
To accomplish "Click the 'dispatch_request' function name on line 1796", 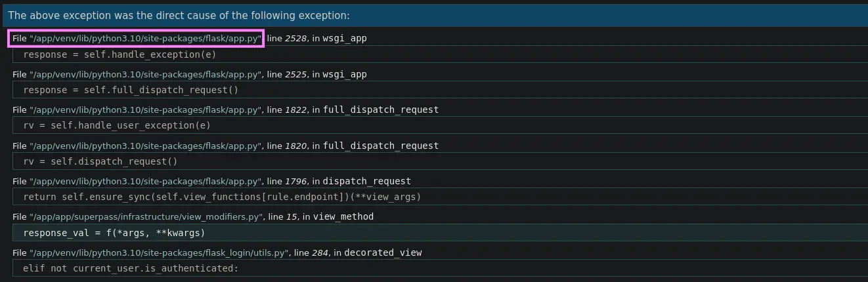I will (x=366, y=181).
